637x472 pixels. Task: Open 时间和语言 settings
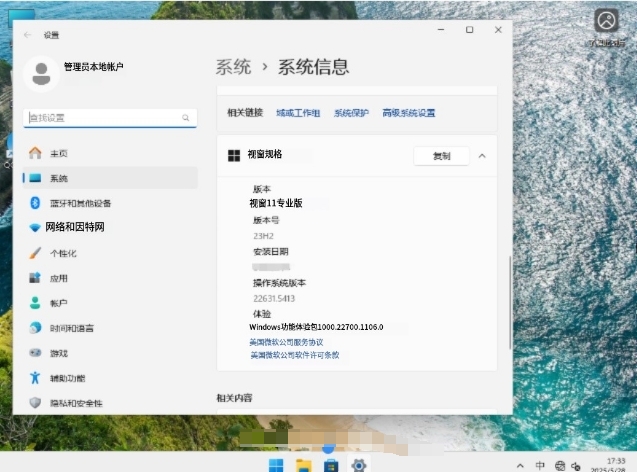pos(72,328)
